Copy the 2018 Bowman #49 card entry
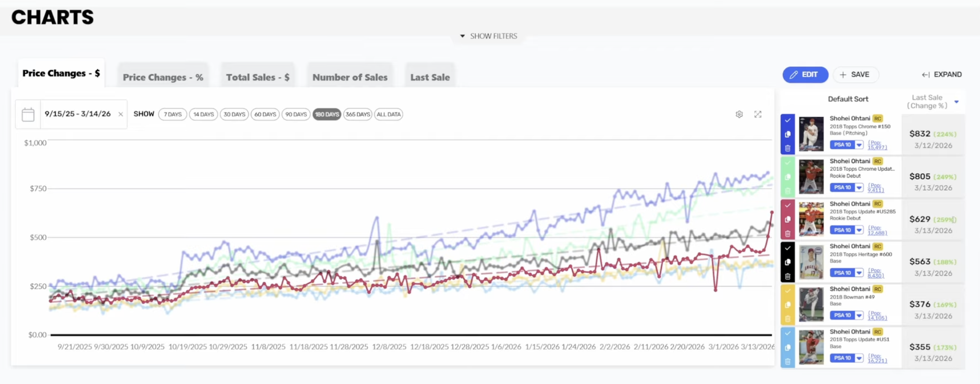Screen dimensions: 980x384 (788, 304)
